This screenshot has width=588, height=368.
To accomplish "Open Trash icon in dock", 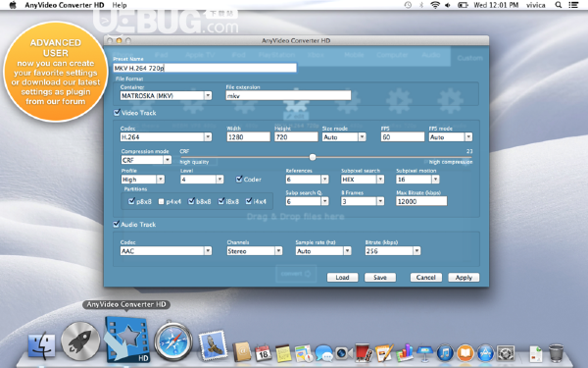I will point(556,352).
